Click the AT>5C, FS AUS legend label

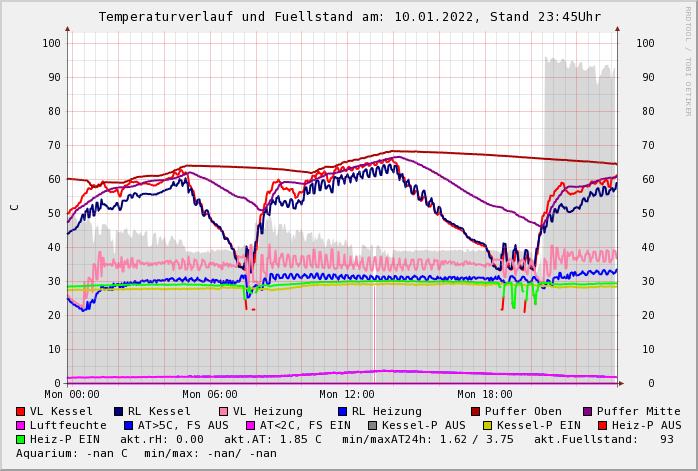click(183, 425)
